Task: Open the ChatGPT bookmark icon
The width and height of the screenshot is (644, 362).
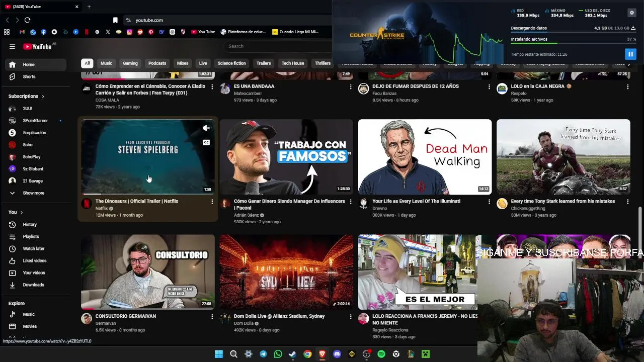Action: (x=172, y=32)
